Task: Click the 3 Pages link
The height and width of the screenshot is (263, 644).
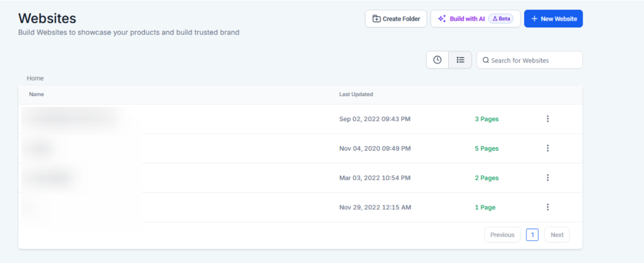Action: click(486, 119)
